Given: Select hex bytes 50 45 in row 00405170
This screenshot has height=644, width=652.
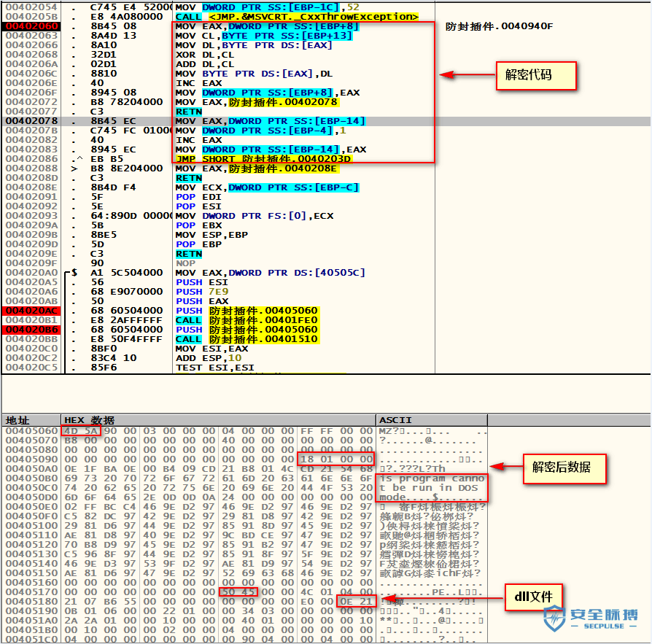Looking at the screenshot, I should (x=238, y=592).
